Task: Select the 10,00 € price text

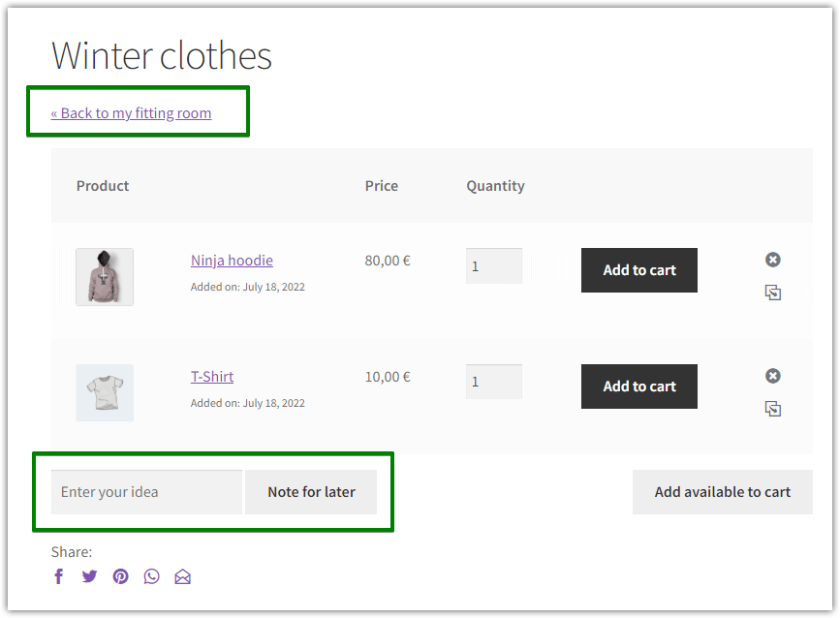Action: 388,377
